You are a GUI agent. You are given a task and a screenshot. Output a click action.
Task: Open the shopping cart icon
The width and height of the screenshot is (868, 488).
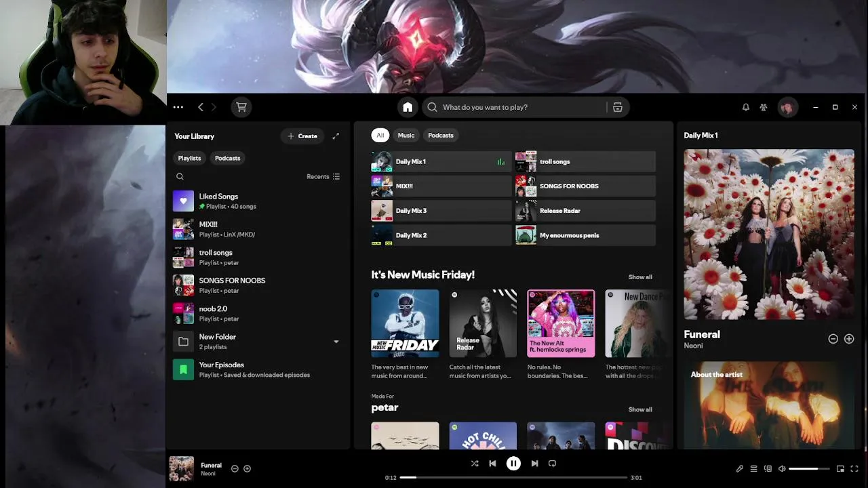[x=241, y=107]
